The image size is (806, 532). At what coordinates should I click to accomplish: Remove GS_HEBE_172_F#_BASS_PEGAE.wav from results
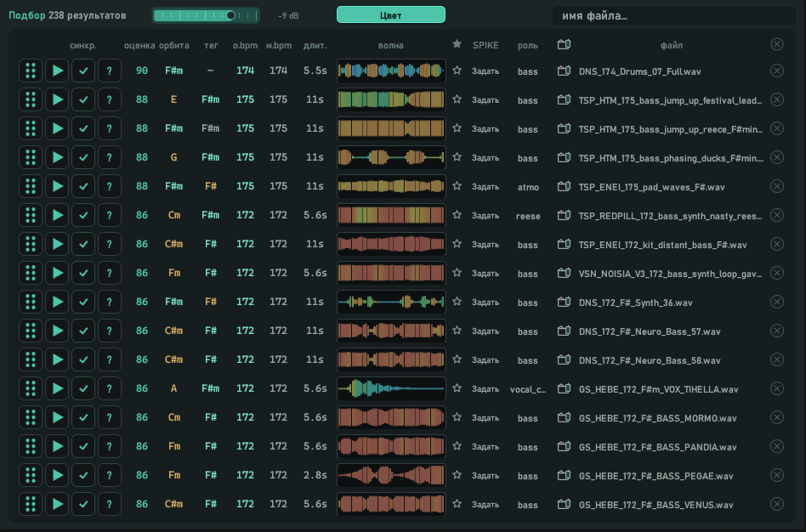777,475
